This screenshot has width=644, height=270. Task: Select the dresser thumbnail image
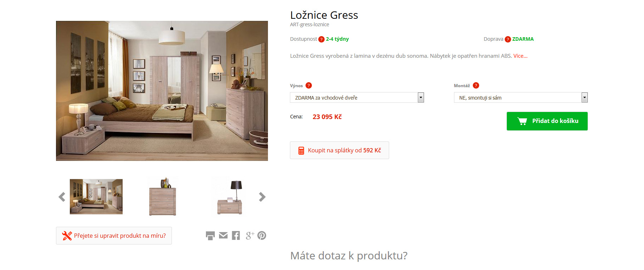163,197
